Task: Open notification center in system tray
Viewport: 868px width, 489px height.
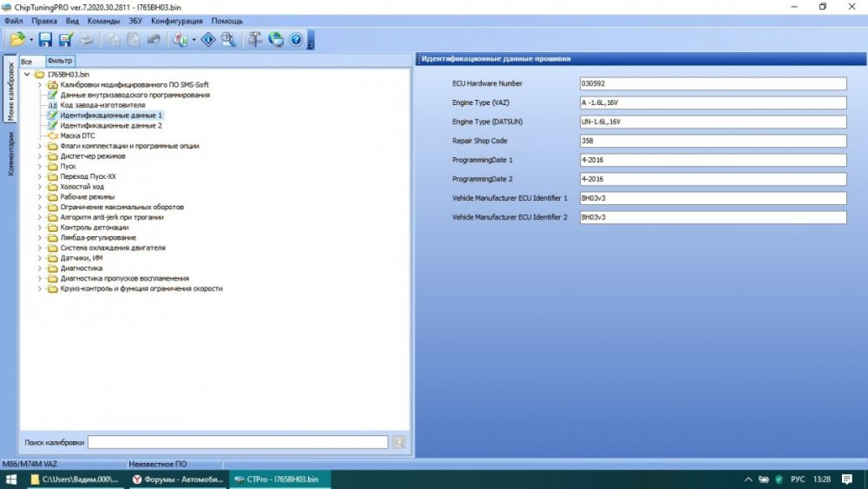Action: tap(847, 479)
